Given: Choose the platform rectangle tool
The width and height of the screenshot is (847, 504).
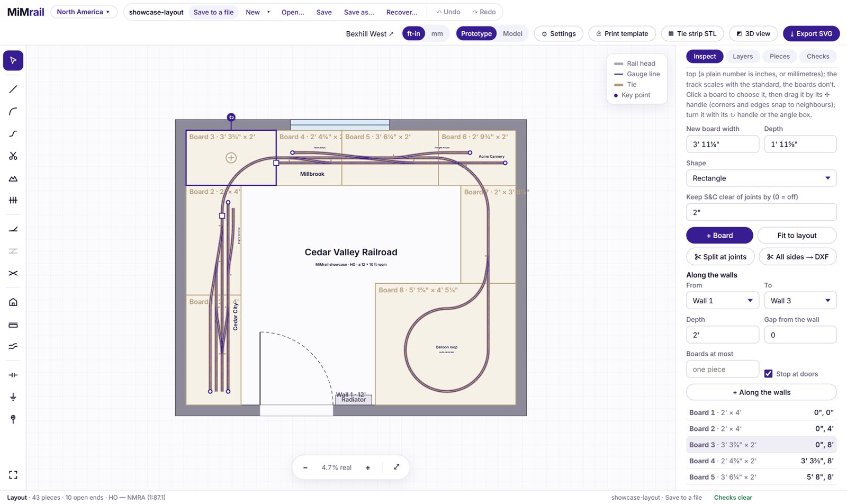Looking at the screenshot, I should point(13,325).
